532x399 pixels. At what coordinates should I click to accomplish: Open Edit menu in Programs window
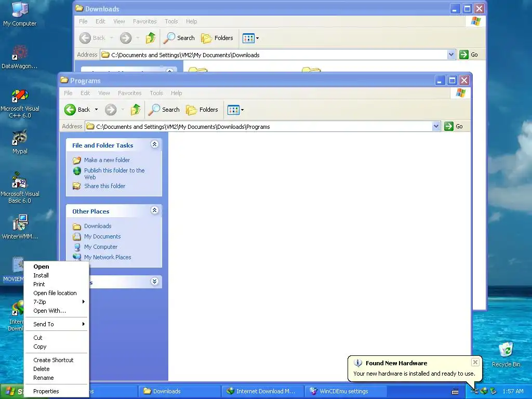tap(85, 93)
